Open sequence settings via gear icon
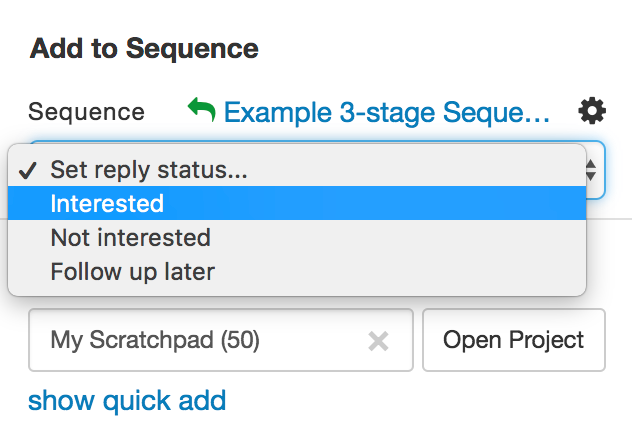This screenshot has height=434, width=632. [x=592, y=110]
